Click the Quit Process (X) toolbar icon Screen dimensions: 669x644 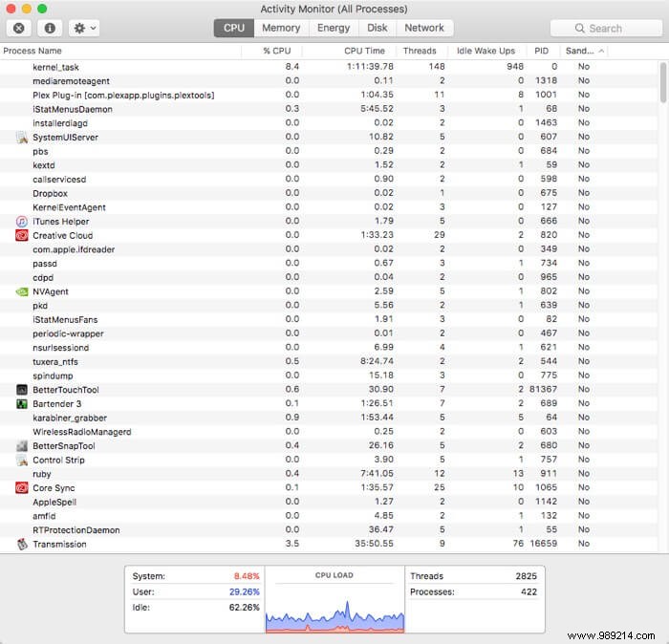[19, 28]
